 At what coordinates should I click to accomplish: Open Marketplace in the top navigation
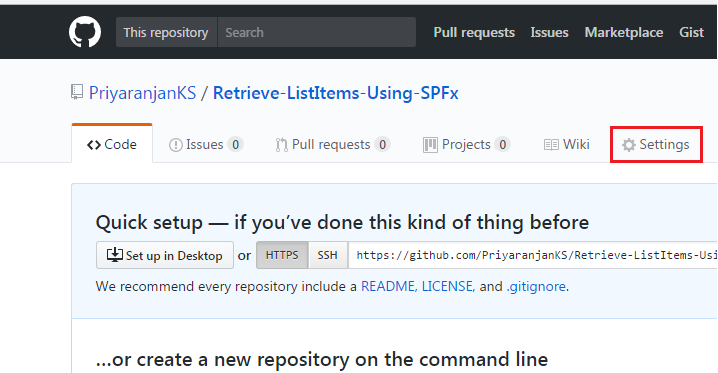[624, 32]
